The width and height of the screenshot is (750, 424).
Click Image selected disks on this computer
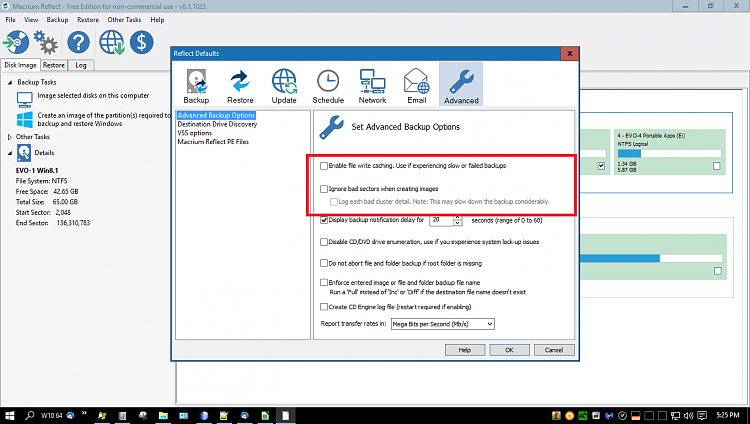coord(93,96)
